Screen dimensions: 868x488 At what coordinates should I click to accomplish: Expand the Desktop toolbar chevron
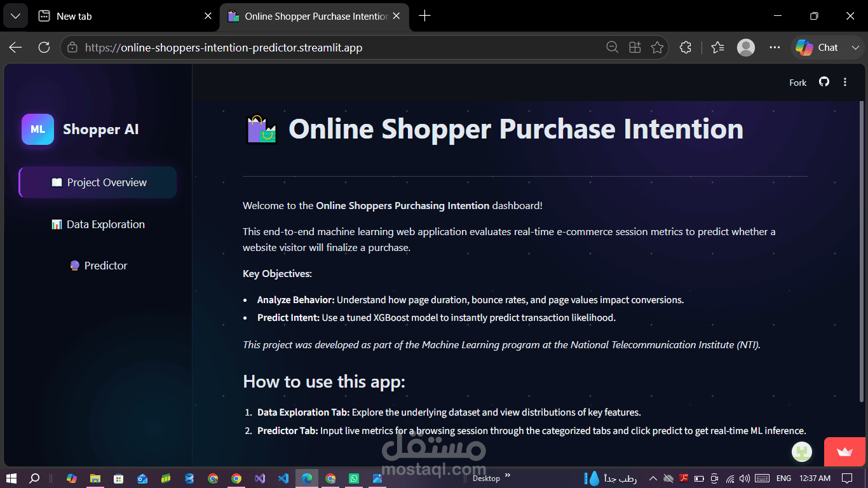coord(508,475)
